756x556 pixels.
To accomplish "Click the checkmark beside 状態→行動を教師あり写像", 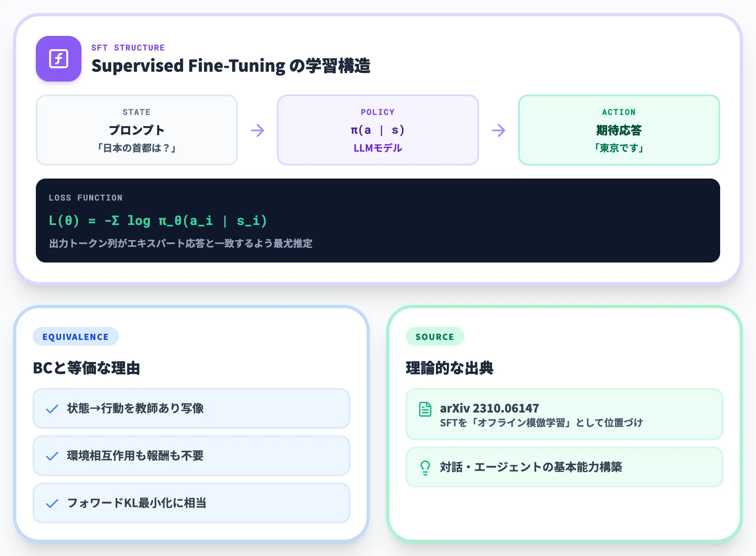I will click(x=52, y=409).
